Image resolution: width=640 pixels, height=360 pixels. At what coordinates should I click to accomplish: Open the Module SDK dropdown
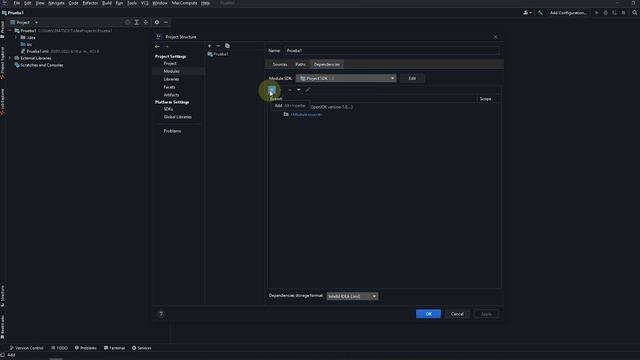point(346,78)
